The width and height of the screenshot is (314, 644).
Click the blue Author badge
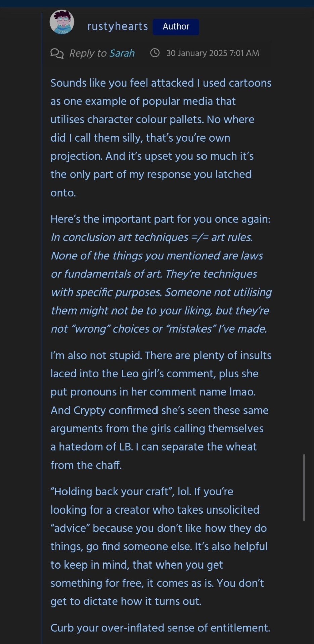(x=176, y=27)
